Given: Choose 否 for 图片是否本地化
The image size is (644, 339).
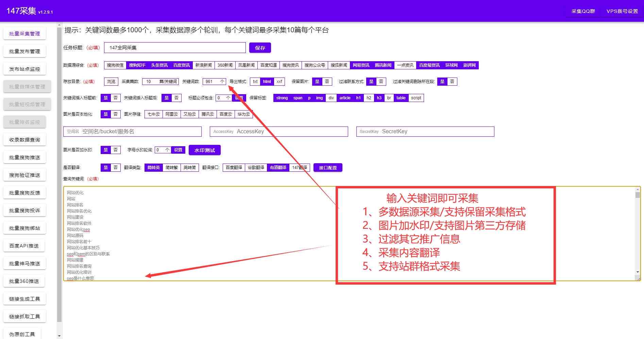Looking at the screenshot, I should click(116, 114).
